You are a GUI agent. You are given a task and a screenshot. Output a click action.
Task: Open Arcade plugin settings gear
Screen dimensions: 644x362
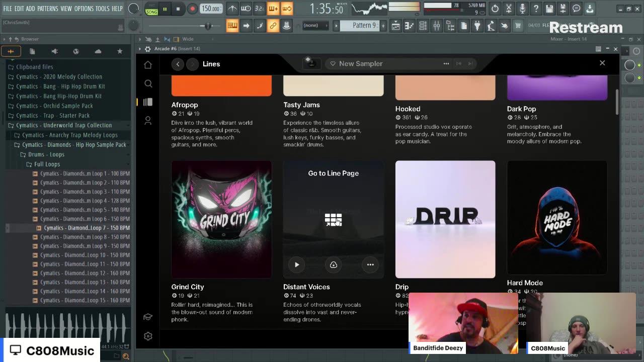pyautogui.click(x=147, y=49)
